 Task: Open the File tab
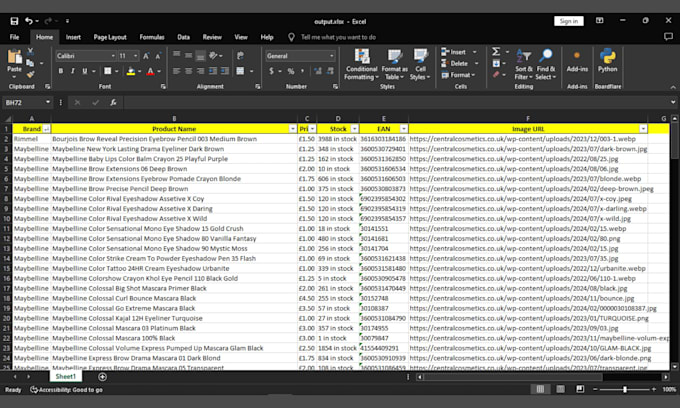(14, 37)
